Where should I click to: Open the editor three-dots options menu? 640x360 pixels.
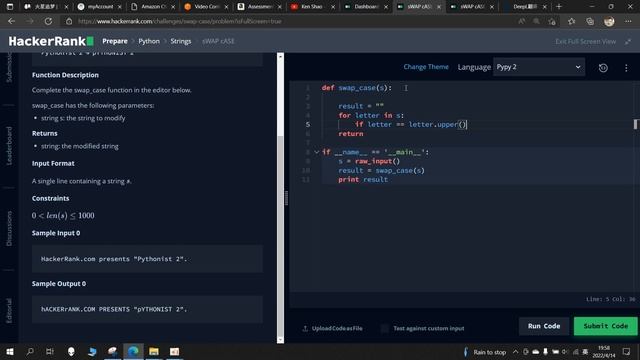tap(626, 68)
